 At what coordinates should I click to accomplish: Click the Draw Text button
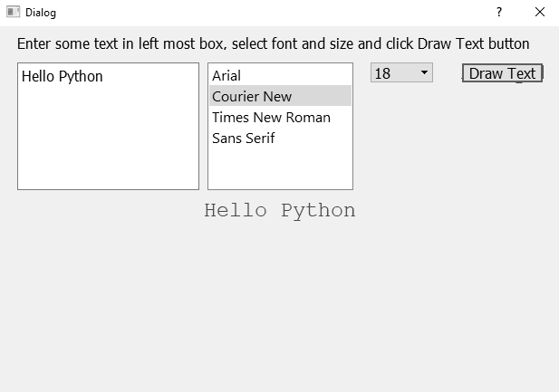(502, 73)
